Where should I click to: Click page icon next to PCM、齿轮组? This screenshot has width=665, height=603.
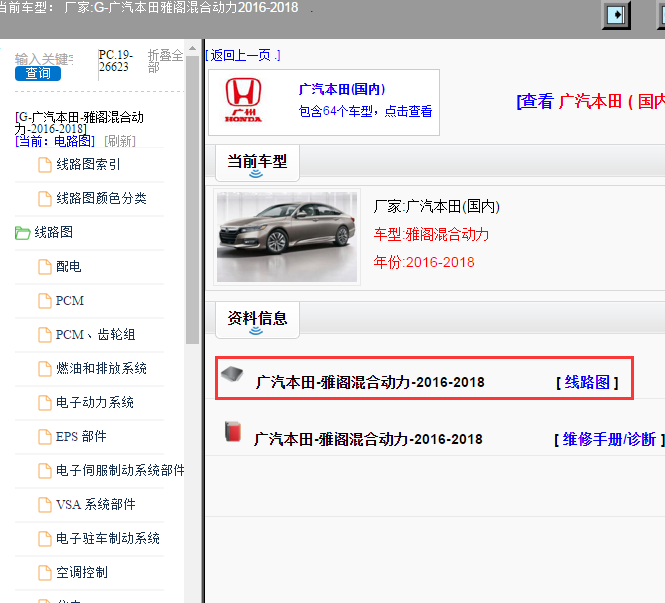coord(45,335)
